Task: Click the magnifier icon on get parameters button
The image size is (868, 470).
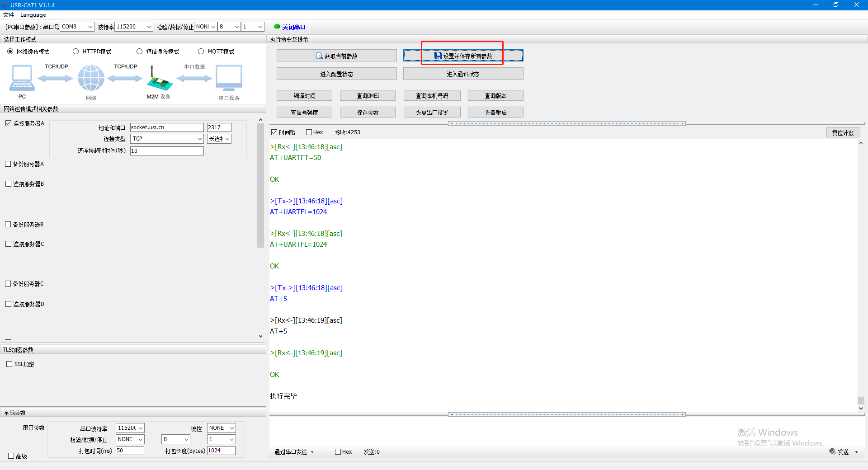Action: (320, 56)
